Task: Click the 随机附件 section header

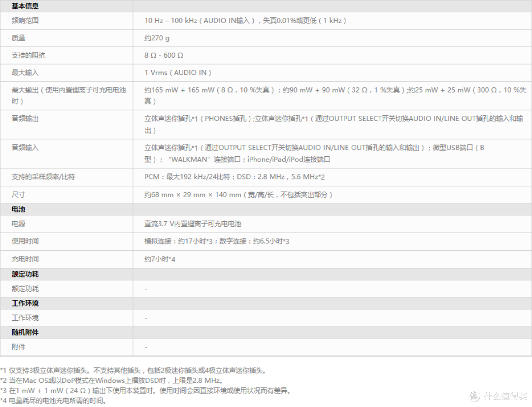Action: pos(25,333)
